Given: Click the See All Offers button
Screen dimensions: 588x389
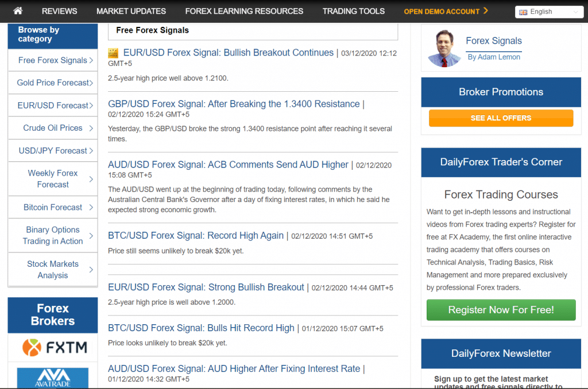Looking at the screenshot, I should tap(501, 118).
